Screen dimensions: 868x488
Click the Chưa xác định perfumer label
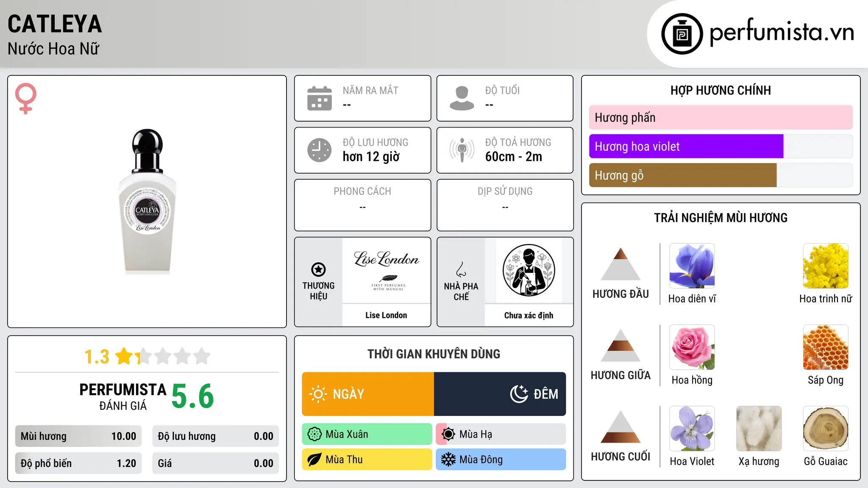click(529, 315)
